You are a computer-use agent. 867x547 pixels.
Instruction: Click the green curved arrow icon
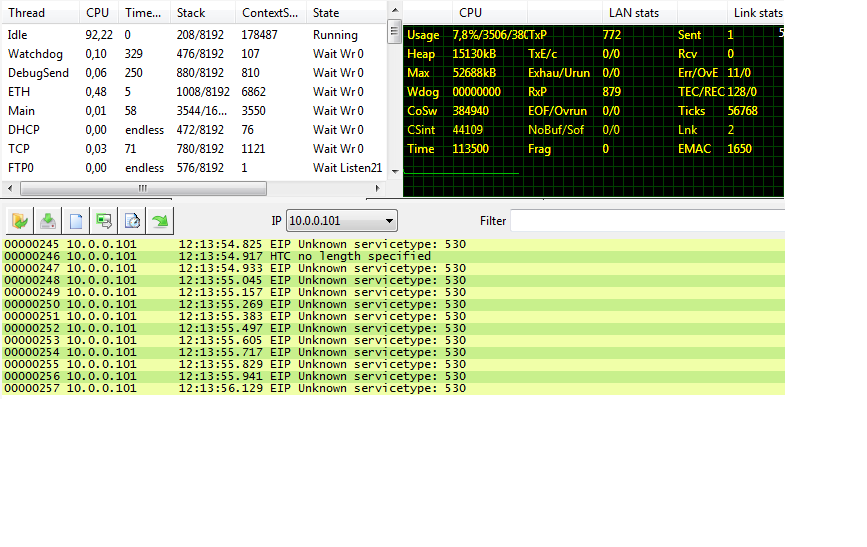click(x=160, y=221)
